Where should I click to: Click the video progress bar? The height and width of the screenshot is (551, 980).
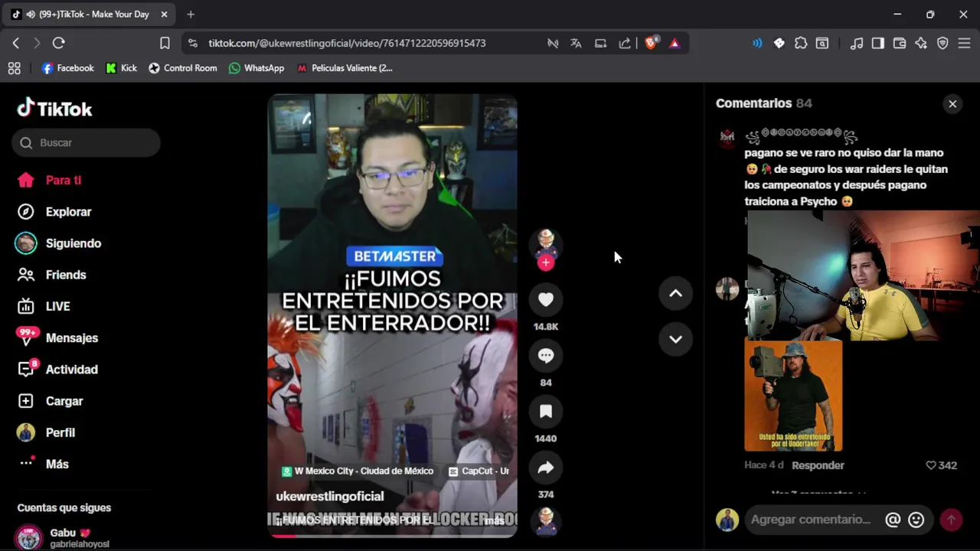tap(392, 536)
